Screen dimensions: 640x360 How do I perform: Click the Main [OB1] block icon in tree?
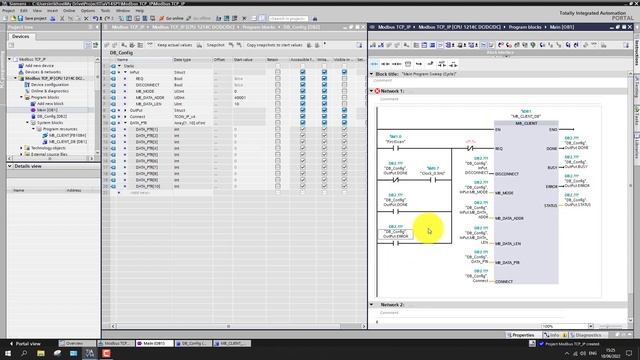[x=33, y=110]
